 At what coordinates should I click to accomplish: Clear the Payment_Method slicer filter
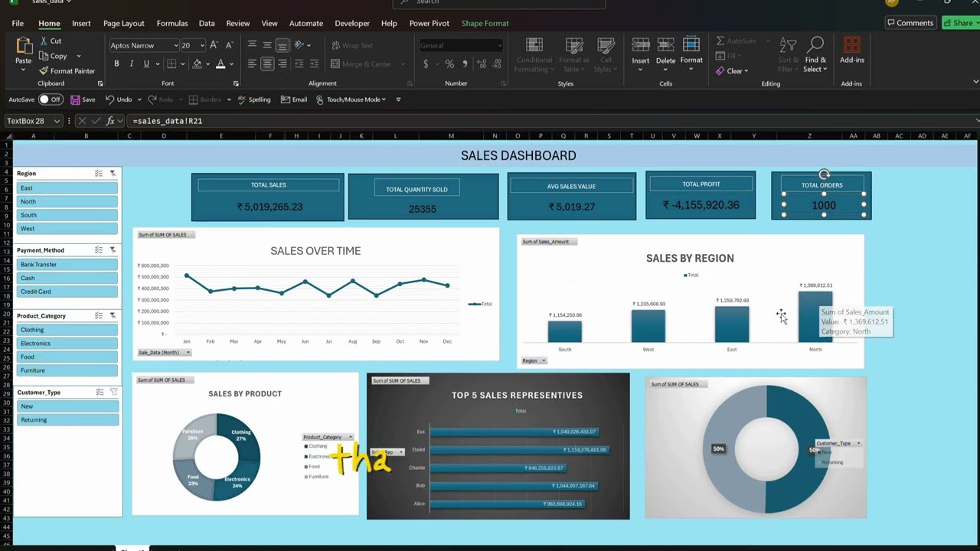113,250
